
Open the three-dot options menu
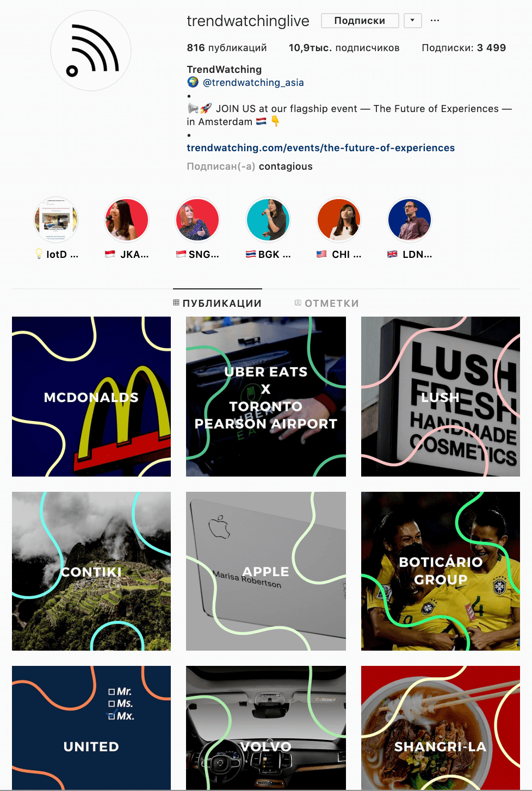[x=435, y=21]
